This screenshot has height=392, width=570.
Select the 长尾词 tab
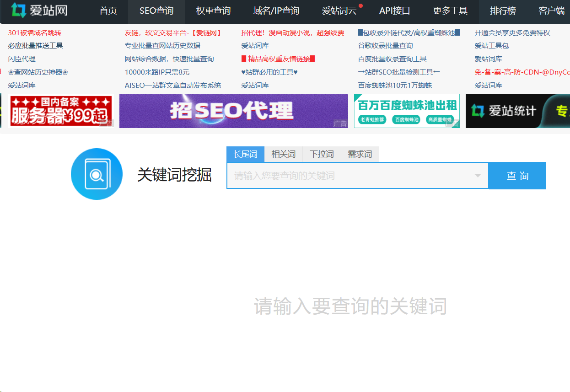(x=245, y=154)
